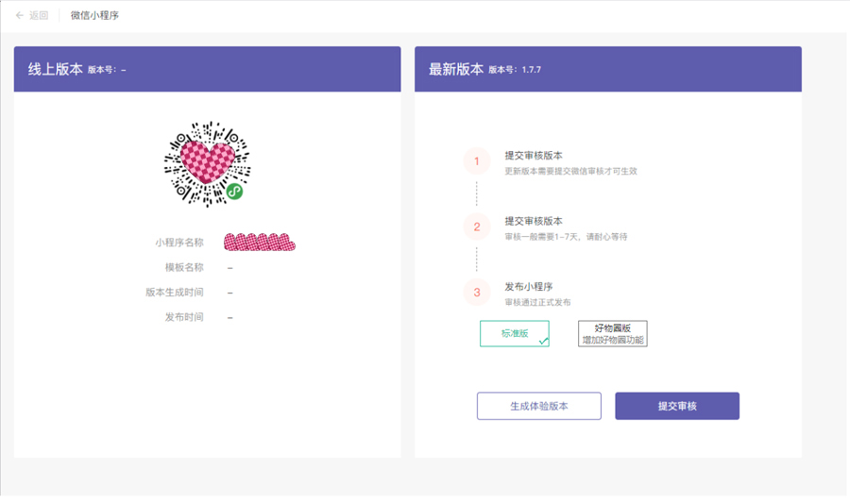Select the 好物圈版 version option
The image size is (850, 504).
tap(613, 333)
